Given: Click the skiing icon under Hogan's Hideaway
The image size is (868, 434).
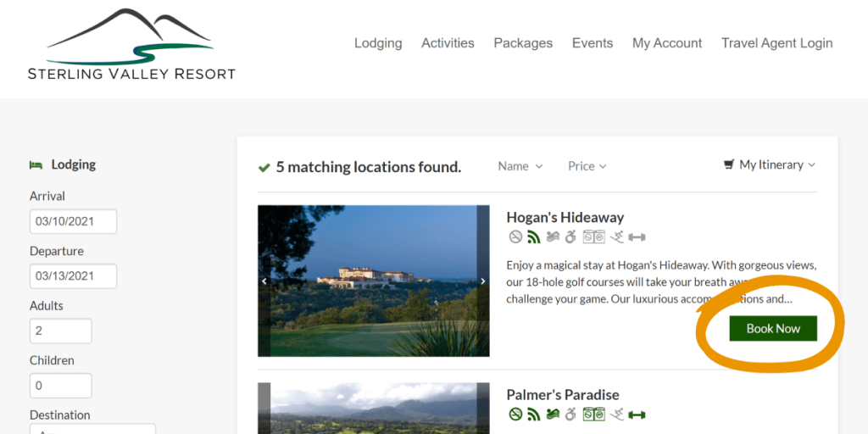Looking at the screenshot, I should tap(618, 237).
